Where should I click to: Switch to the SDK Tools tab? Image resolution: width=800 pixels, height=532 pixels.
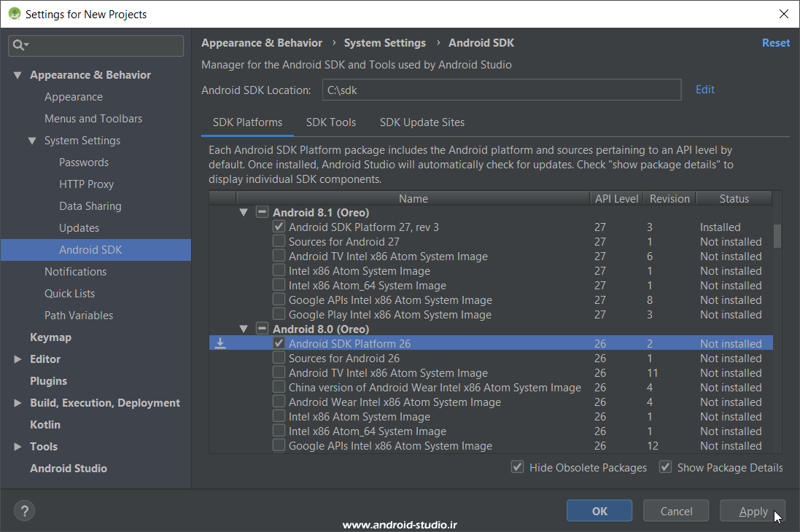click(330, 122)
